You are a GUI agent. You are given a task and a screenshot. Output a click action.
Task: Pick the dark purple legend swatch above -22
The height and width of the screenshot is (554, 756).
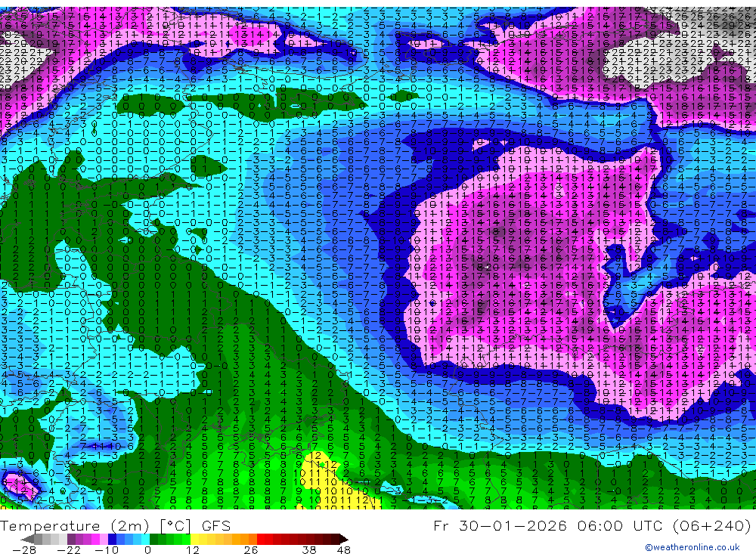[71, 539]
